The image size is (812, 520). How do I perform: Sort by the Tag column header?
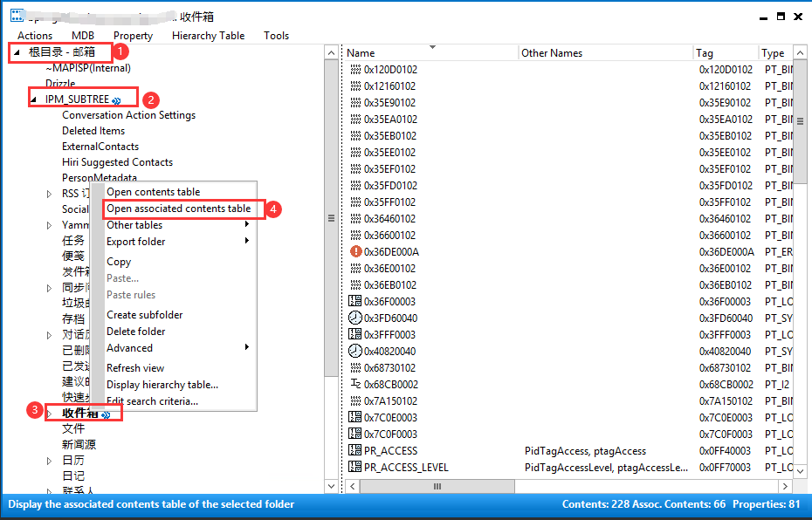pos(726,52)
